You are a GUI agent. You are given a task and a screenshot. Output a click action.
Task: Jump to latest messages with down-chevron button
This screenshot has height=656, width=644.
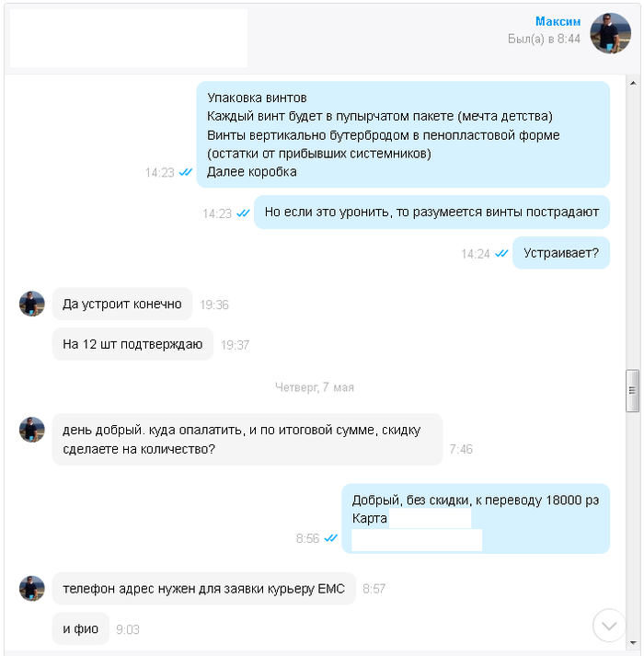point(609,626)
